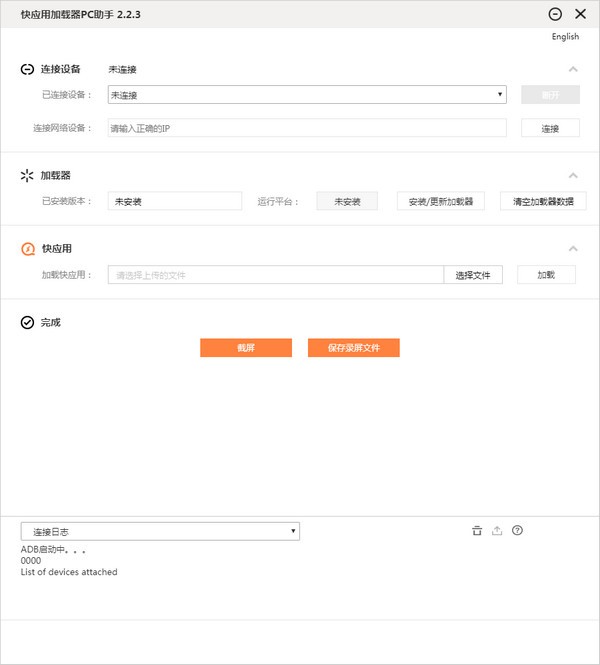Click the export log upload icon
This screenshot has height=665, width=600.
497,531
